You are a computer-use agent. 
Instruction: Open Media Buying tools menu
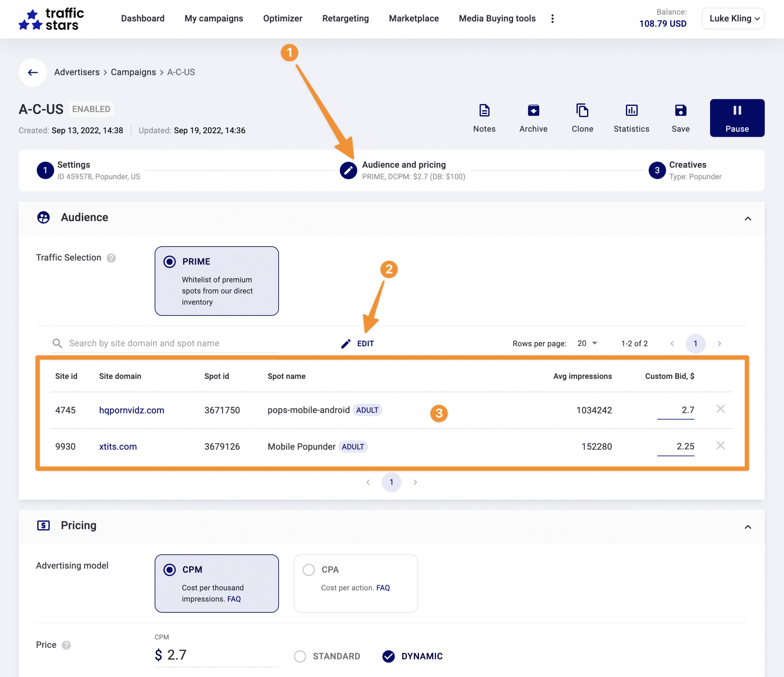click(497, 19)
